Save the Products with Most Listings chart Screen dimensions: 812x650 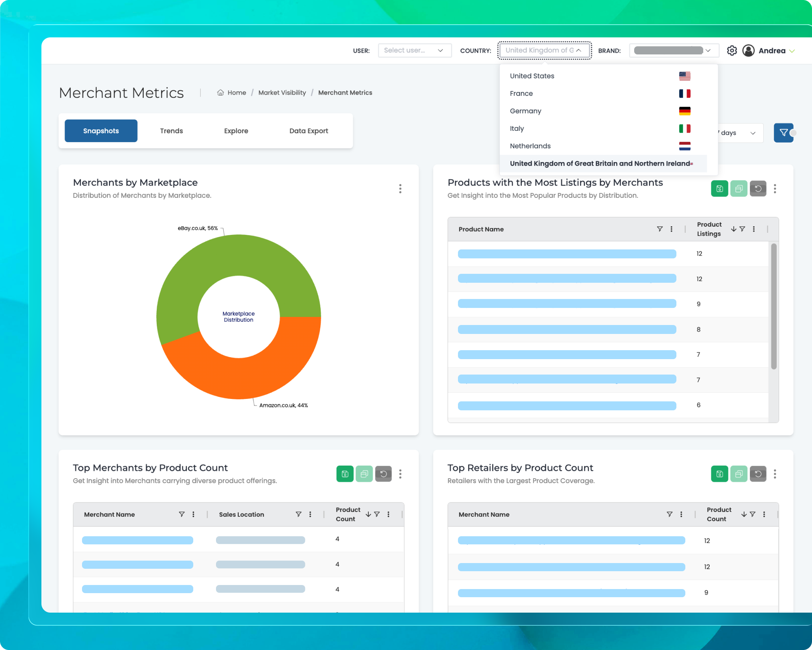pyautogui.click(x=719, y=188)
